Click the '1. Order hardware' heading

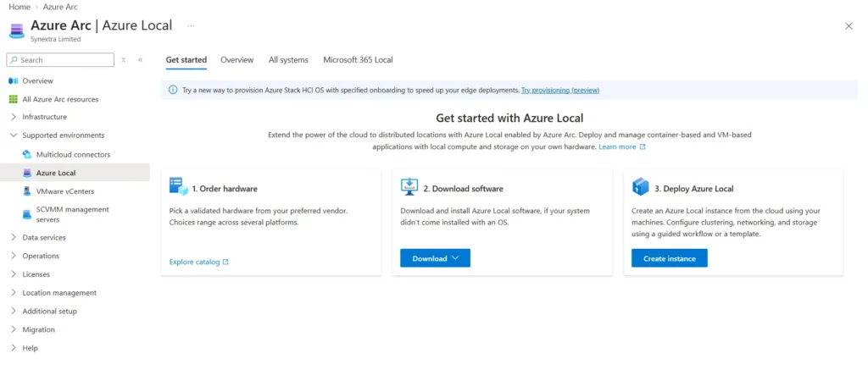(225, 189)
